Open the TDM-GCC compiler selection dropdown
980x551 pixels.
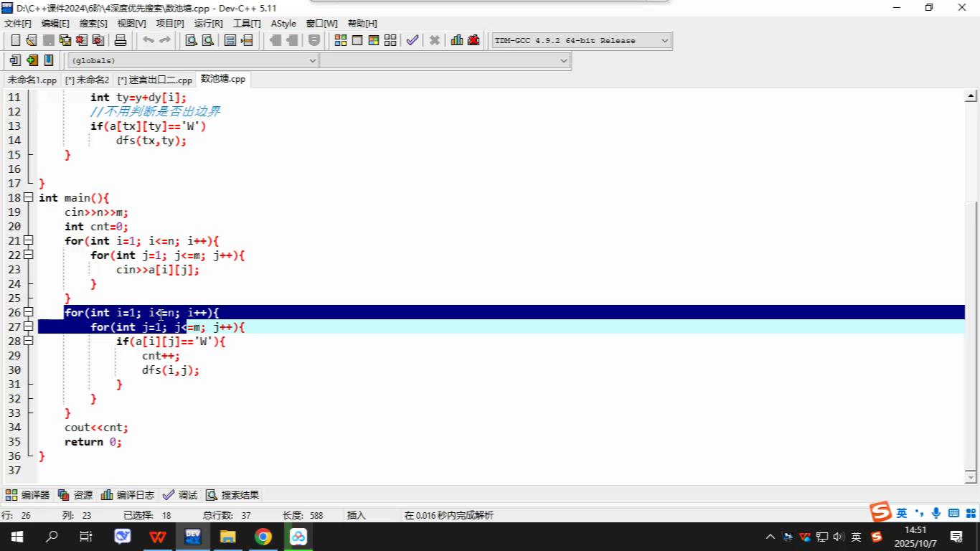coord(664,41)
